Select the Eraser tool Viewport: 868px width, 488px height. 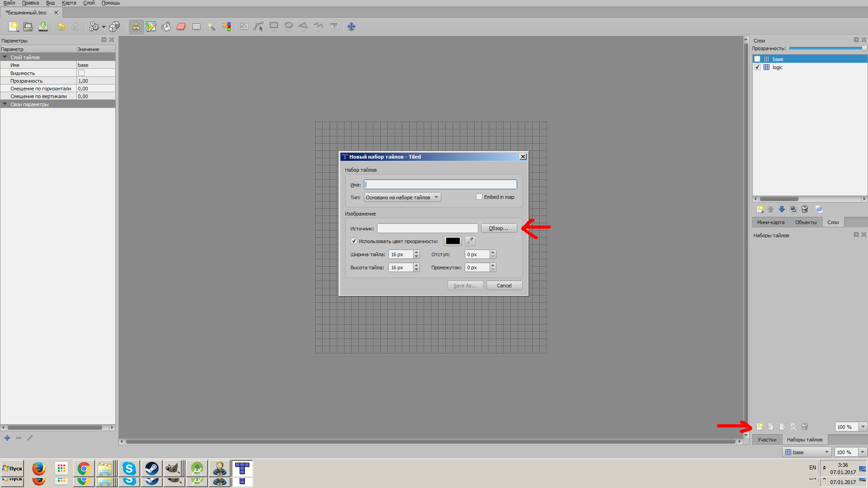(x=181, y=27)
